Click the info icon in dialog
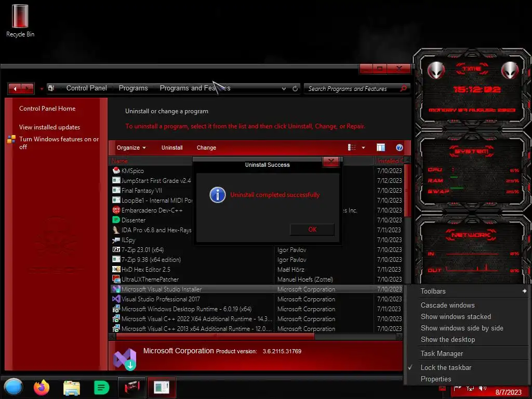 tap(218, 195)
